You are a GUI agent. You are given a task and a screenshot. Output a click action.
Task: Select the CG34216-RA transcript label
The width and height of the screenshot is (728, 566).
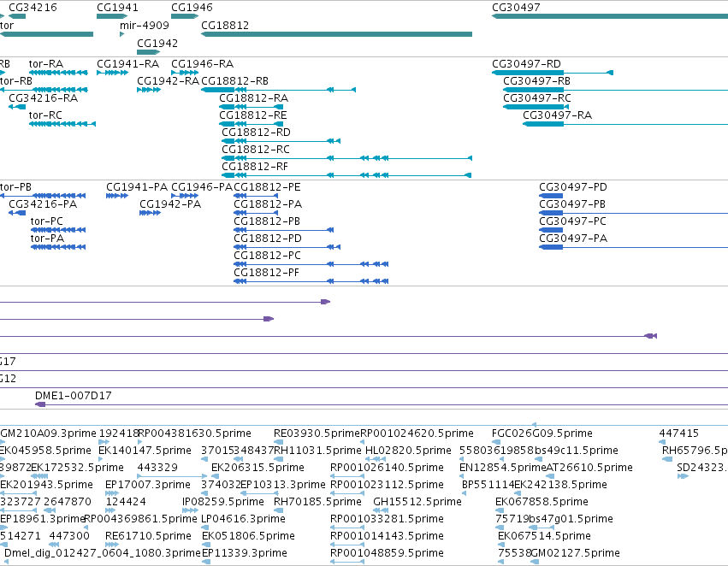43,97
